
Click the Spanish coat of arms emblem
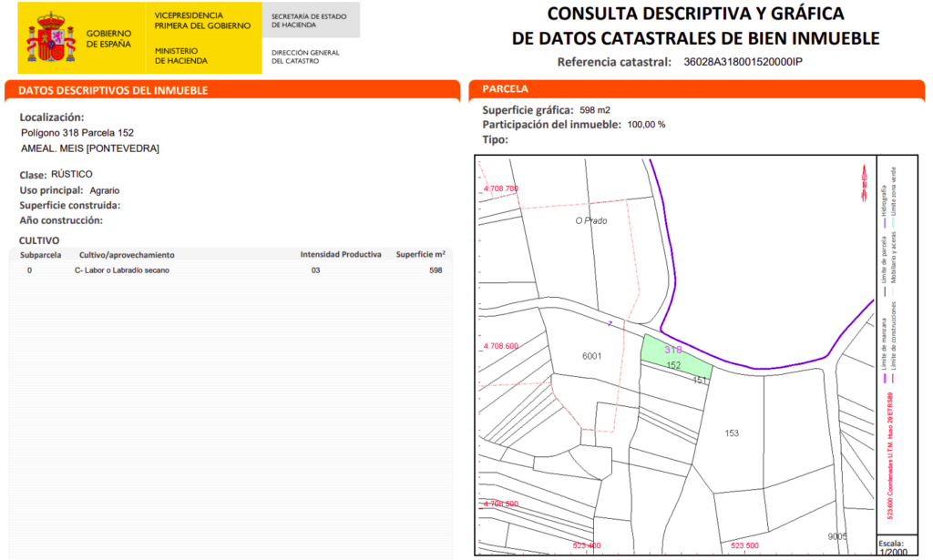(51, 37)
